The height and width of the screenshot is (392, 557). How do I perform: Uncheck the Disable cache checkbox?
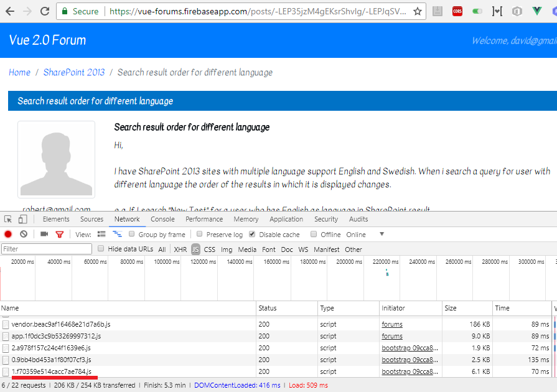point(252,234)
